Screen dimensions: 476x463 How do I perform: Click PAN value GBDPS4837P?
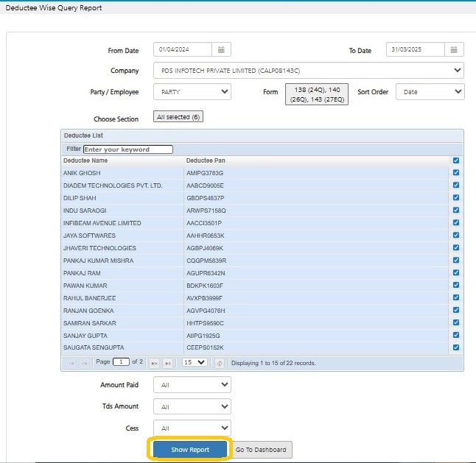pyautogui.click(x=206, y=198)
